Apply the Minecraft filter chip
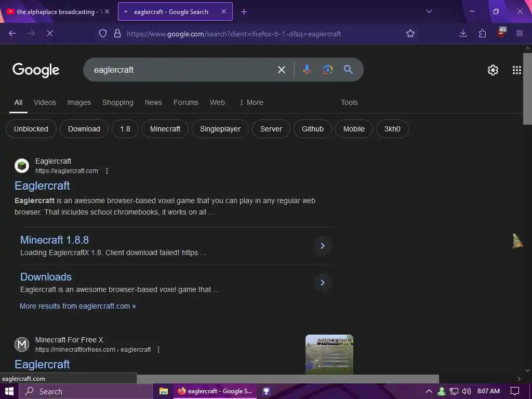Screen dimensions: 532x399 165,129
